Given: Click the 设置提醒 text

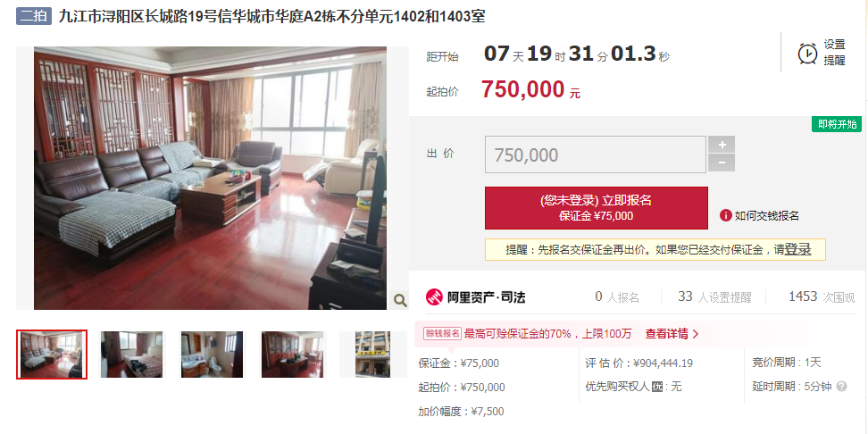Looking at the screenshot, I should tap(834, 53).
